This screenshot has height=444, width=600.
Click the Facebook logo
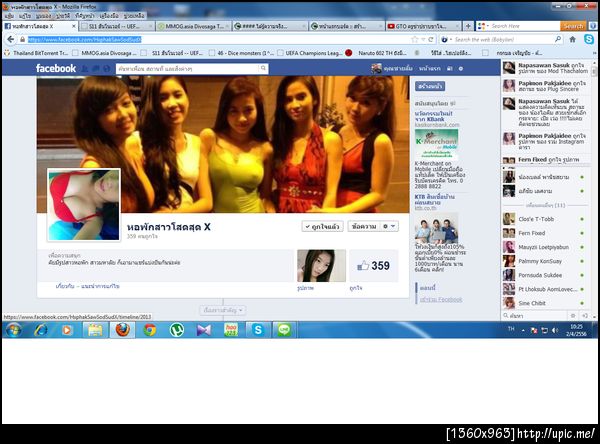pyautogui.click(x=56, y=69)
